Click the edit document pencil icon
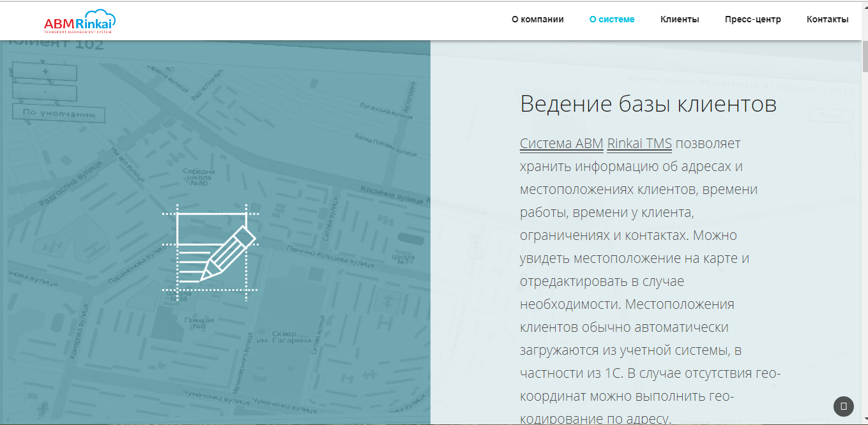 click(211, 252)
